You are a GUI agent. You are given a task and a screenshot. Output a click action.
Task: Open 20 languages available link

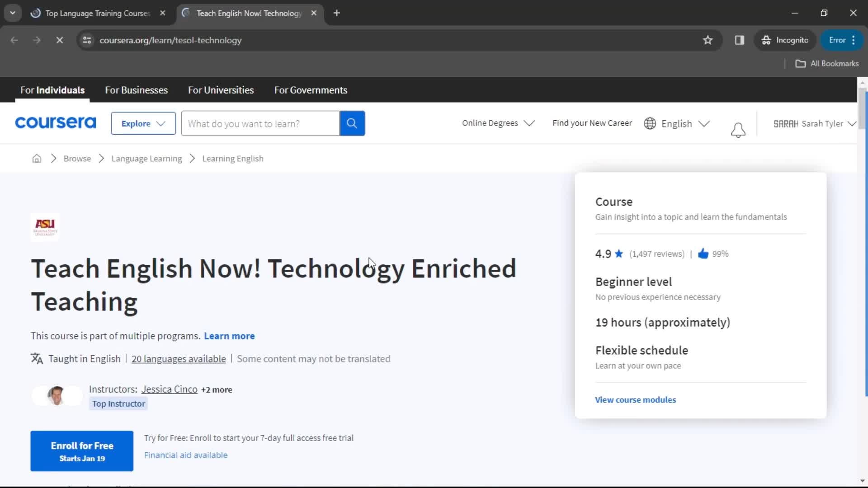[x=179, y=359]
